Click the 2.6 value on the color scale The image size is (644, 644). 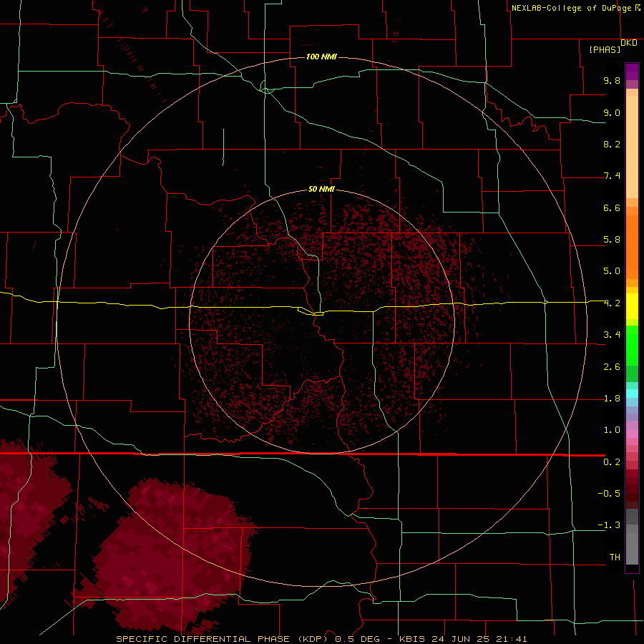[612, 367]
